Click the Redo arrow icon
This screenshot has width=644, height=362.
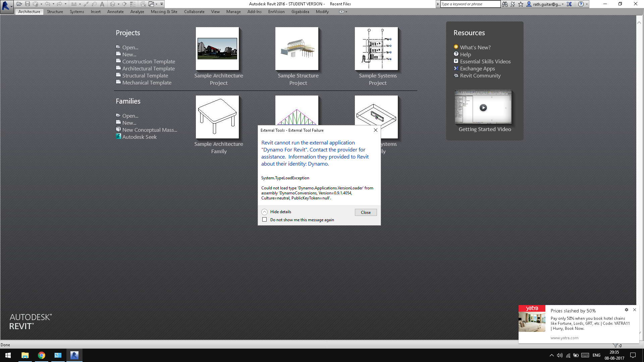tap(59, 4)
